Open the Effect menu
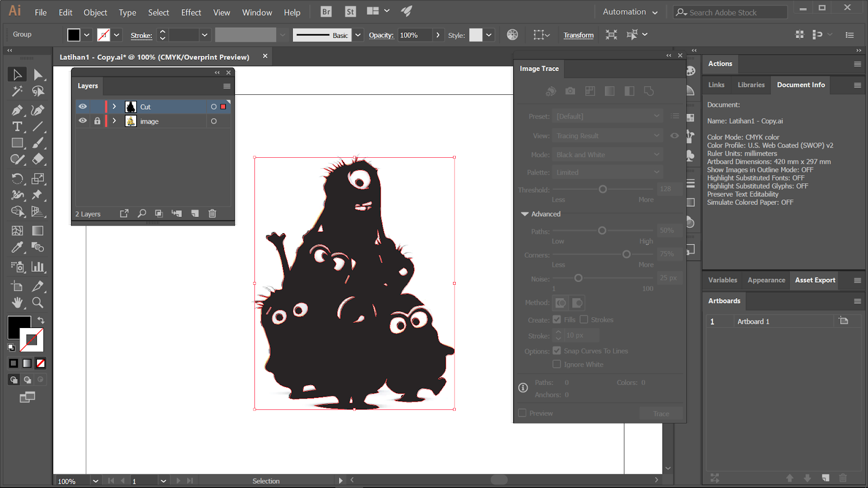The height and width of the screenshot is (488, 868). click(191, 12)
